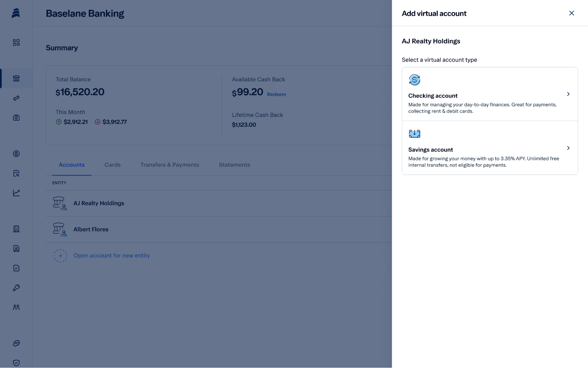Click the key icon in sidebar
Image resolution: width=588 pixels, height=368 pixels.
16,288
